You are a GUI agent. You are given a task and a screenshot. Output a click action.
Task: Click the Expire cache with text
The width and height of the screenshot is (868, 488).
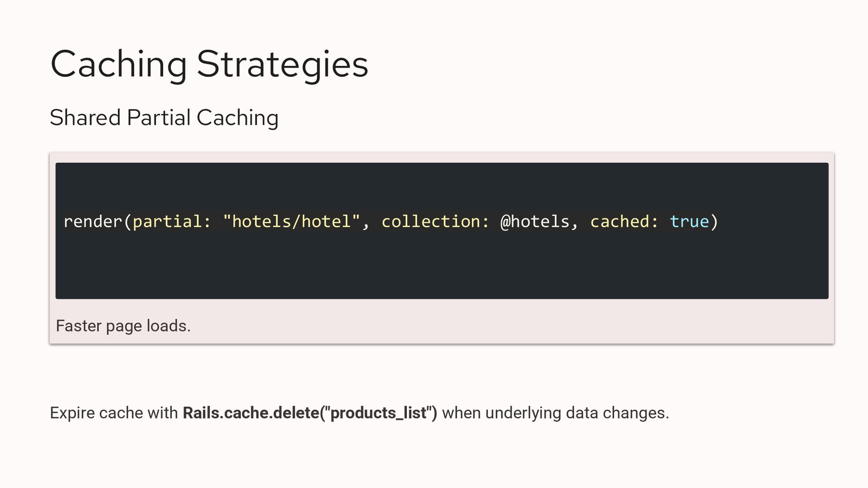114,413
